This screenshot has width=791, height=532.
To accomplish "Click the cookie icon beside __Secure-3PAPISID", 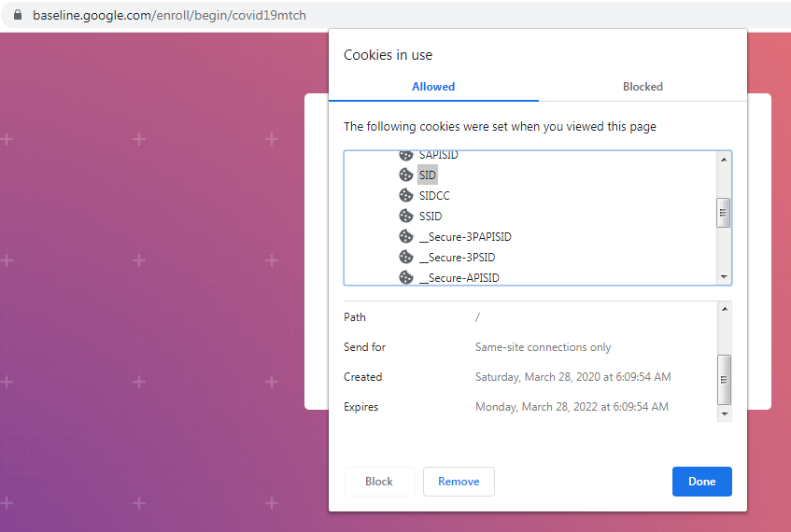I will pos(405,237).
